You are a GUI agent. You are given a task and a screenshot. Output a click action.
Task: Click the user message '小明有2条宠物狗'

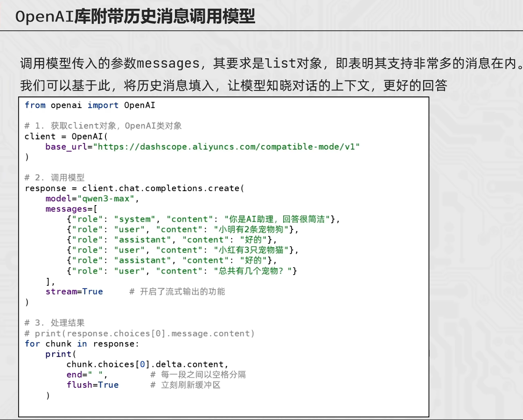tap(182, 230)
